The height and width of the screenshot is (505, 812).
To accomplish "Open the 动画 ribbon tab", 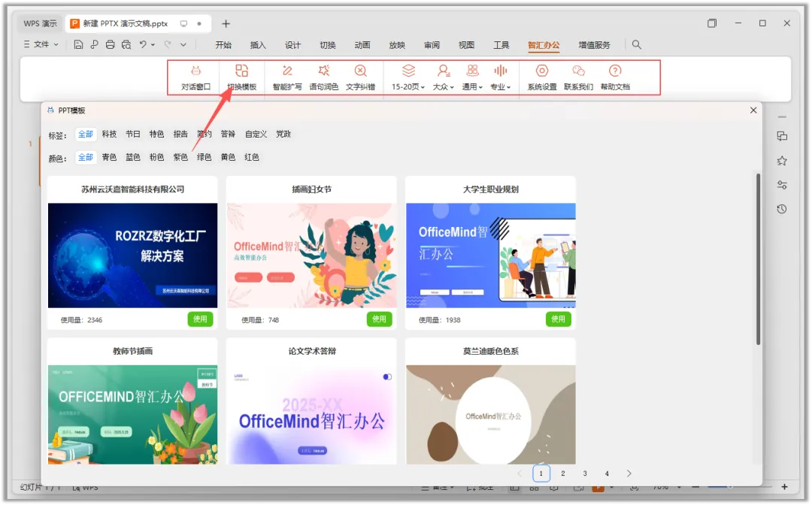I will (362, 46).
